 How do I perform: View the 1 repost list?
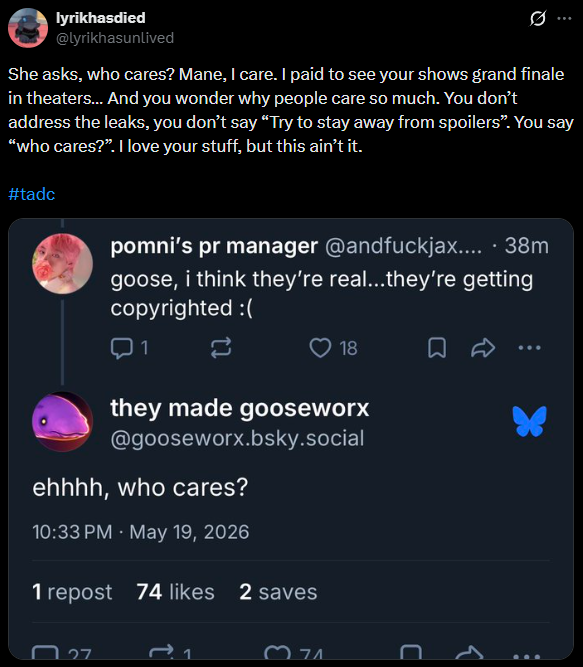click(x=72, y=592)
